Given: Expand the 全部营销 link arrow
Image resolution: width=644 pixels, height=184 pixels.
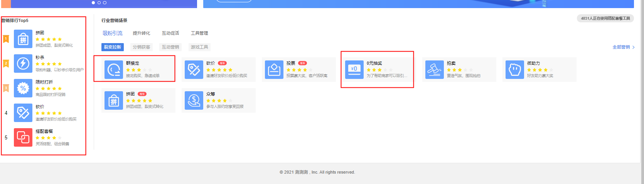Looking at the screenshot, I should coord(633,47).
